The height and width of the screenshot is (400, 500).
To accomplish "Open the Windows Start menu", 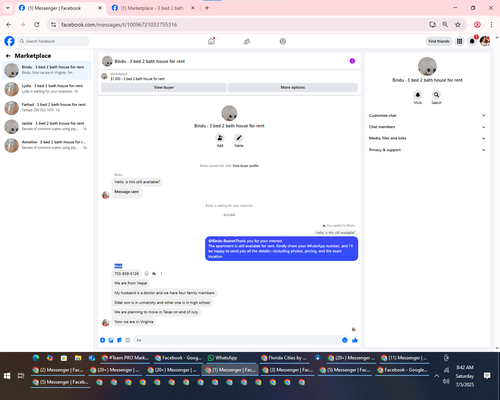I will tap(7, 376).
